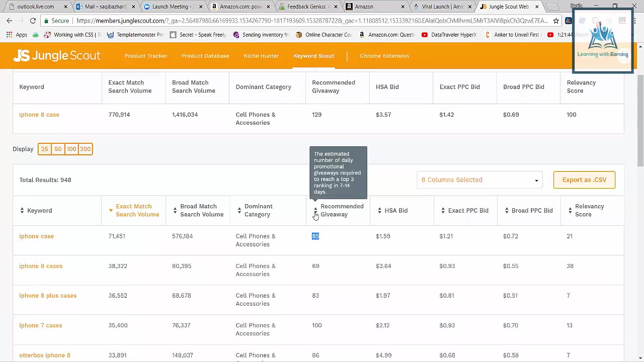The image size is (644, 362).
Task: Display 25 results per page
Action: click(45, 149)
